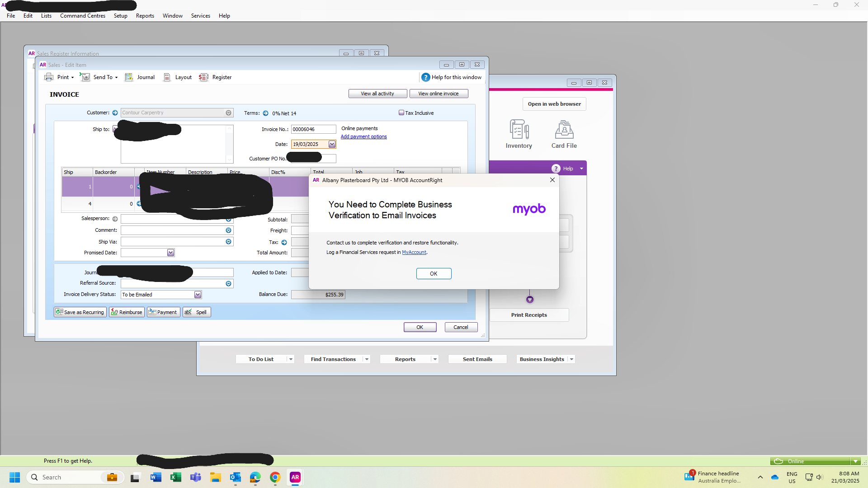868x488 pixels.
Task: Toggle the Tax Inclusive checkbox
Action: pyautogui.click(x=401, y=113)
